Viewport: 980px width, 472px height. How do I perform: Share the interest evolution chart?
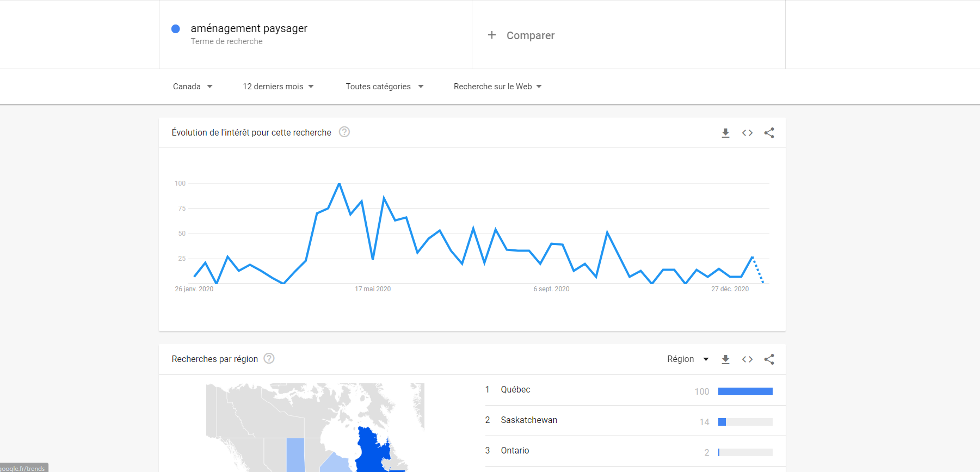point(769,133)
